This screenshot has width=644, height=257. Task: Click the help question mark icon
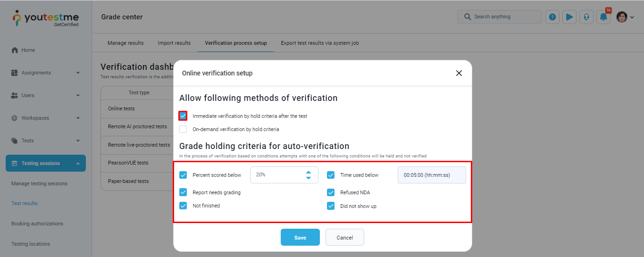coord(552,17)
